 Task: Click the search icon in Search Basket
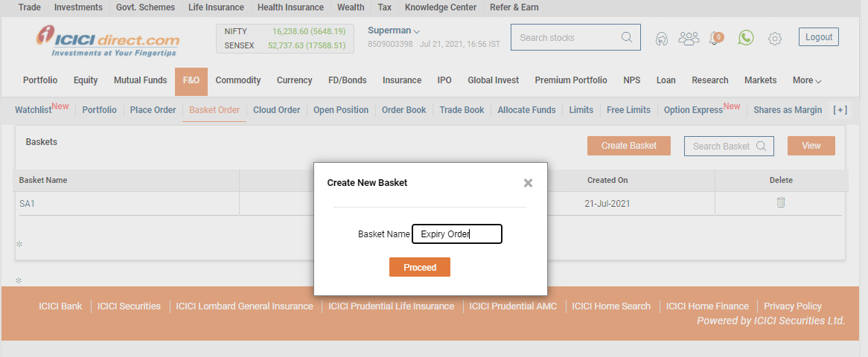pos(761,146)
